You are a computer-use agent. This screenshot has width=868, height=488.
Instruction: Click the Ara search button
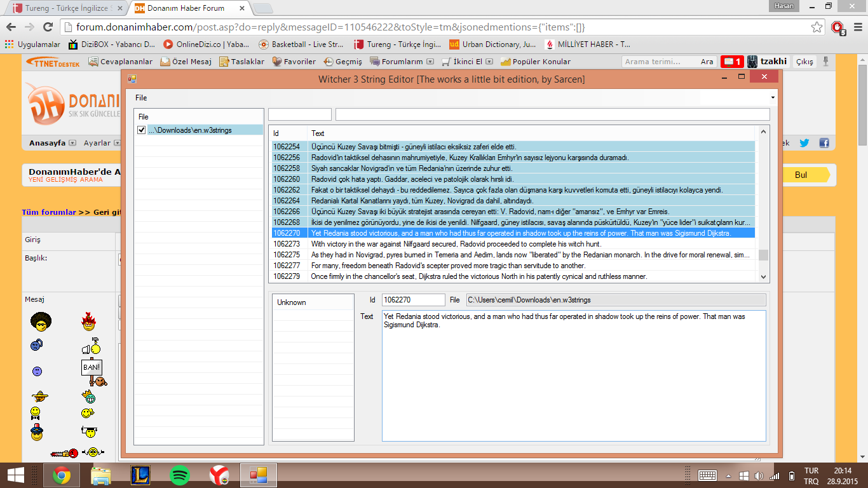707,62
